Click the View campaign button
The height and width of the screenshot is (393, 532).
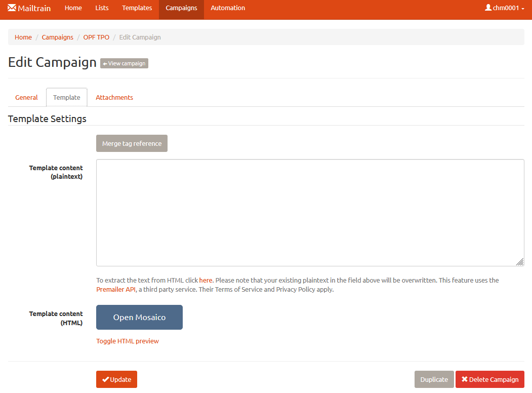coord(124,63)
